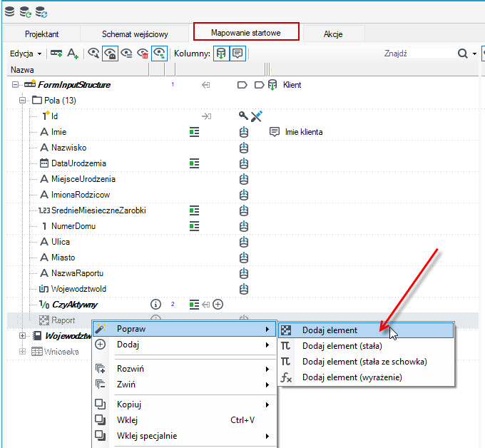
Task: Toggle the eye with trash view icon
Action: coord(143,54)
